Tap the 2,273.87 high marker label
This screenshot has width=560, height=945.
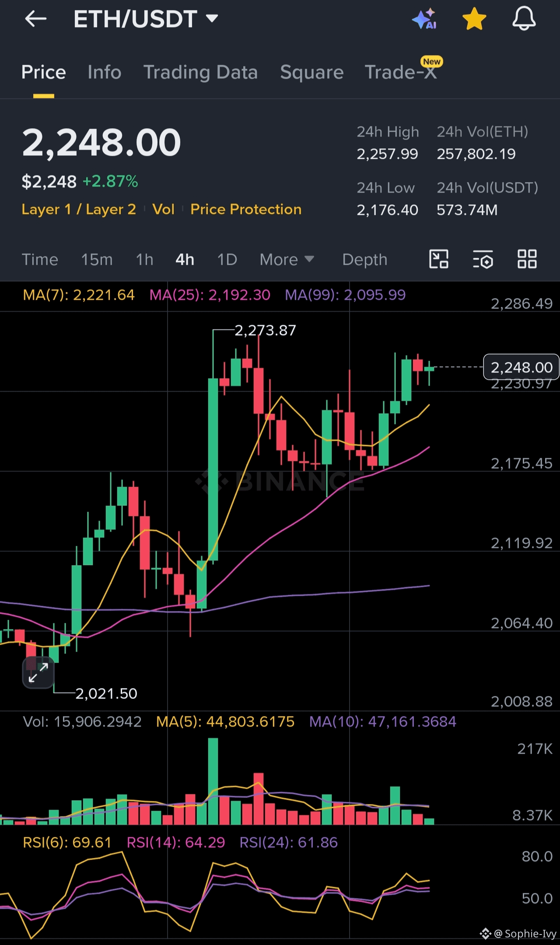(x=265, y=330)
